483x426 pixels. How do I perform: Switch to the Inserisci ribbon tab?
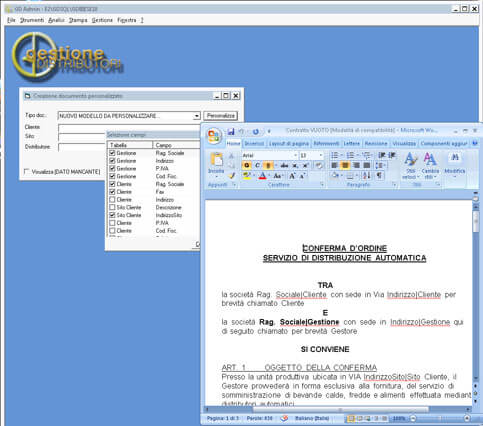254,143
